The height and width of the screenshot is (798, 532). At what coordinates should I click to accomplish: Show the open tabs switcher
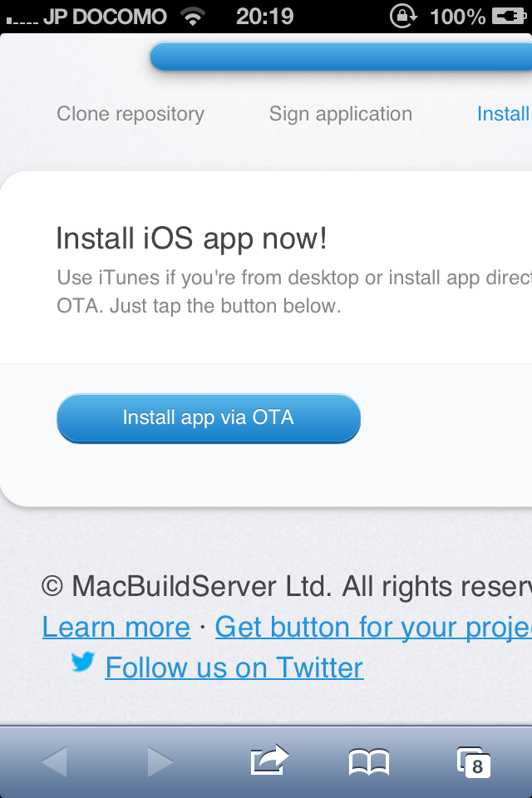[x=474, y=762]
